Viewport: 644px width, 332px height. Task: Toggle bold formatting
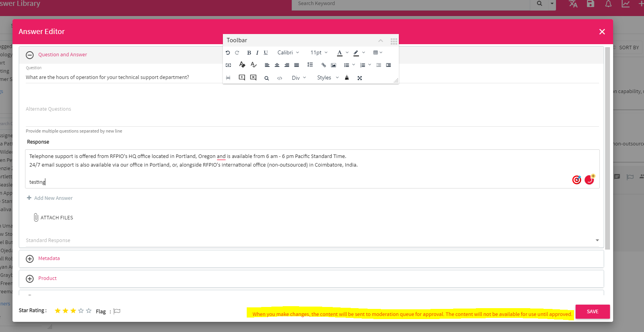(249, 53)
